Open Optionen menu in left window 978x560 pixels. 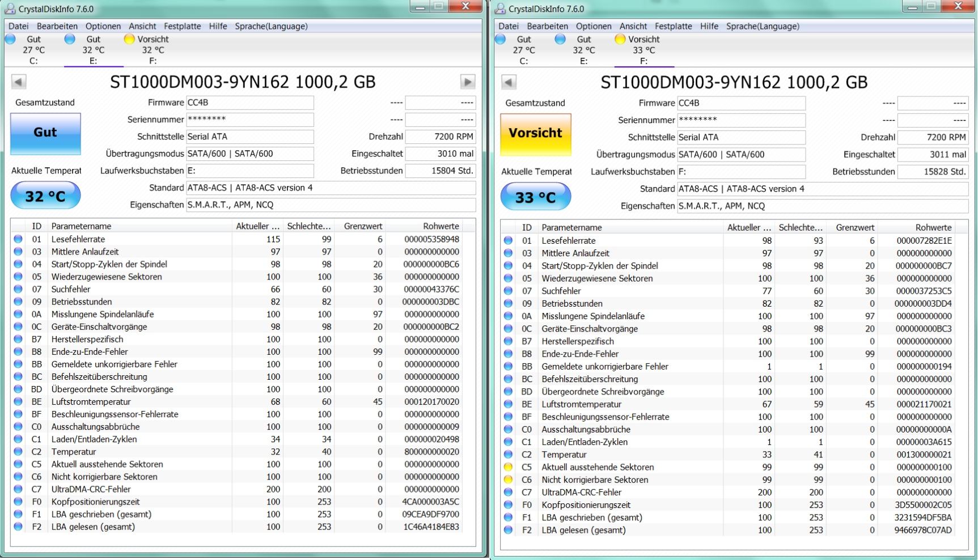tap(103, 26)
